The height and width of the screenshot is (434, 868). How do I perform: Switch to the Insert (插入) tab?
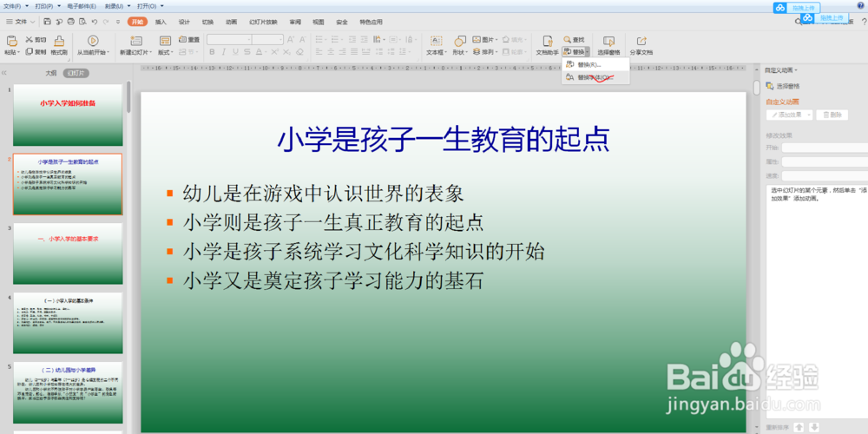pyautogui.click(x=161, y=23)
